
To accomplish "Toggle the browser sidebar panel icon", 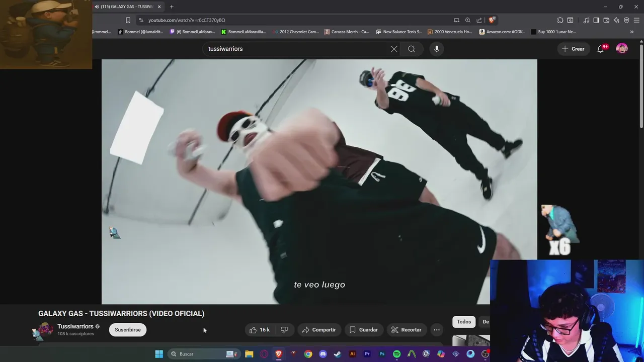I will [x=596, y=20].
